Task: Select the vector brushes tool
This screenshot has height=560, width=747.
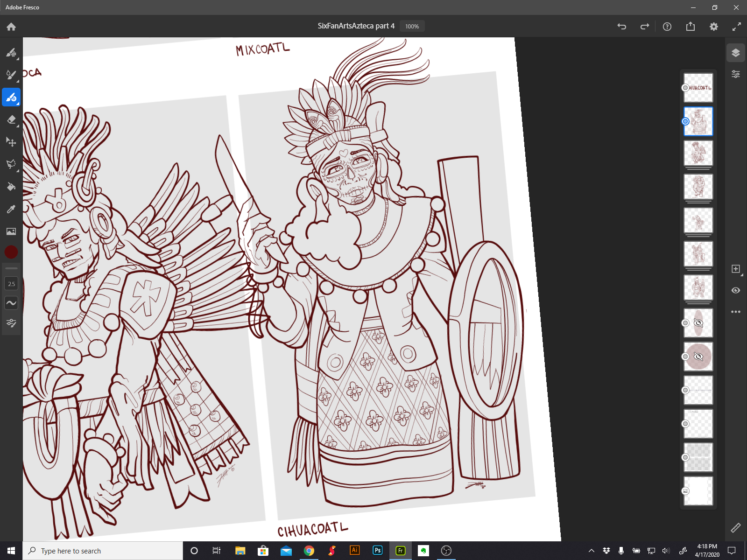Action: 11,97
